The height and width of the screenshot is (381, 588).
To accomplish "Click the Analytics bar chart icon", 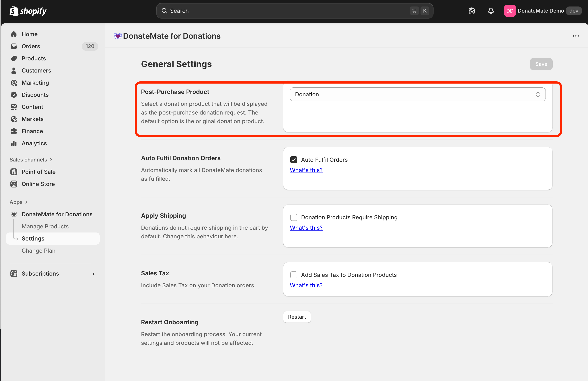I will click(14, 143).
